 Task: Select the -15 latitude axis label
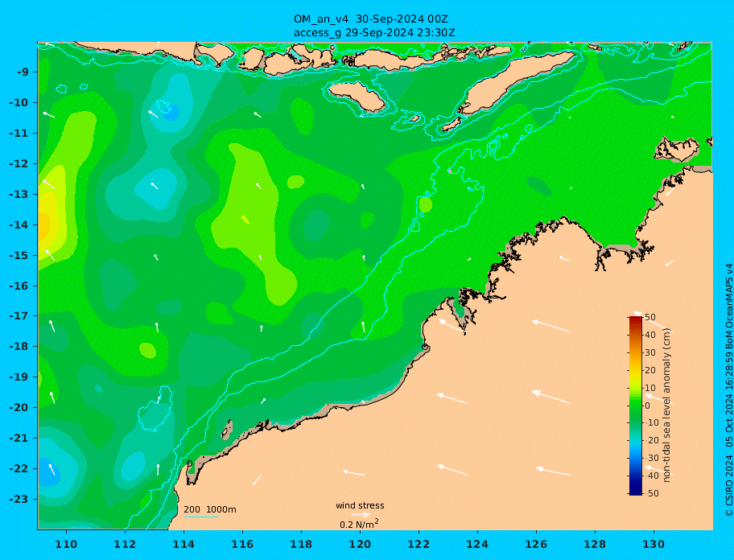[19, 255]
